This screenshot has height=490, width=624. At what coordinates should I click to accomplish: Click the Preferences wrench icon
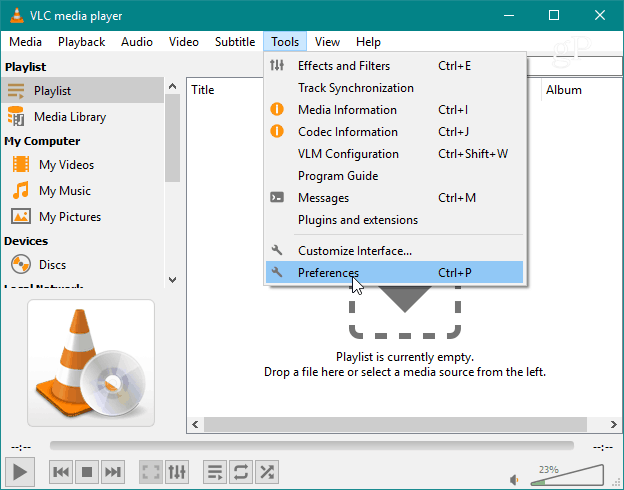[x=277, y=272]
